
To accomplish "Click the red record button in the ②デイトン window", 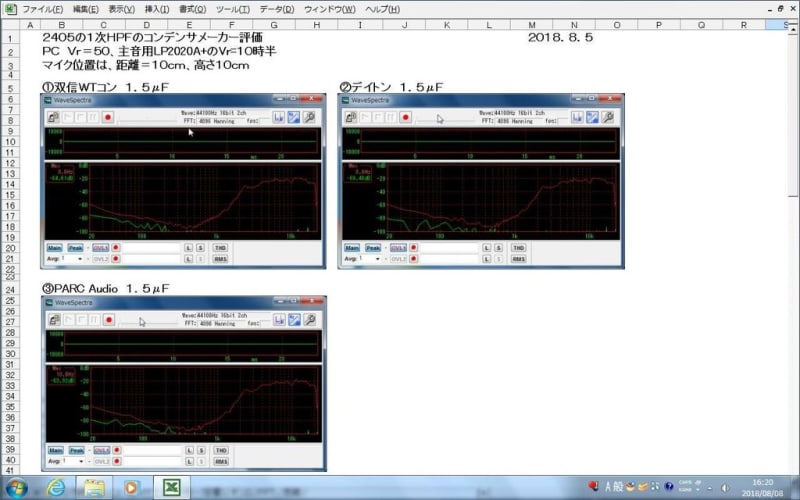I will point(406,117).
